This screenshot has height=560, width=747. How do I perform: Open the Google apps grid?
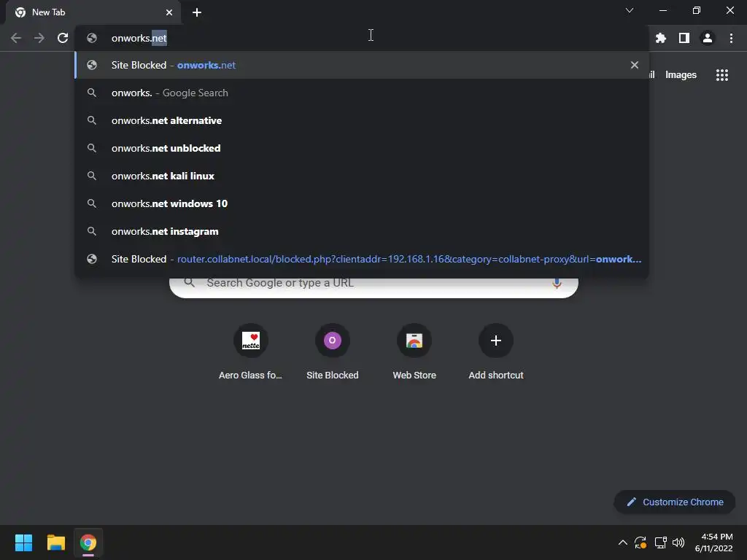(722, 75)
